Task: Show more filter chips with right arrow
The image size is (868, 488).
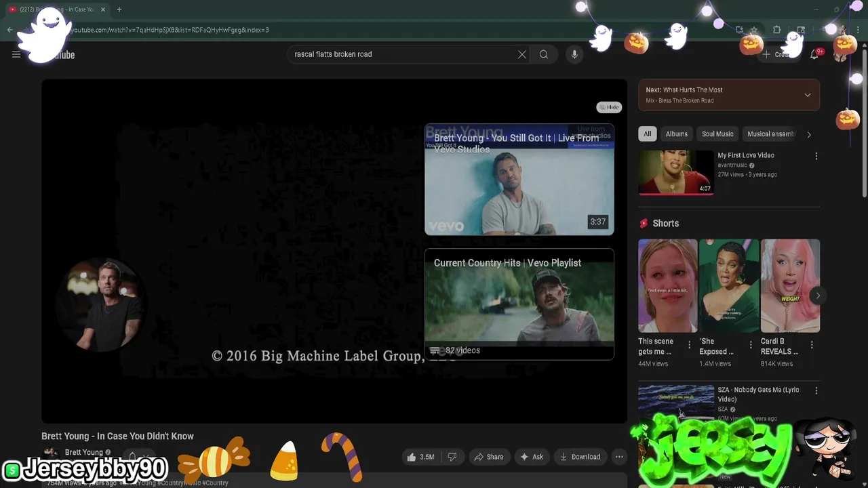Action: pos(808,134)
